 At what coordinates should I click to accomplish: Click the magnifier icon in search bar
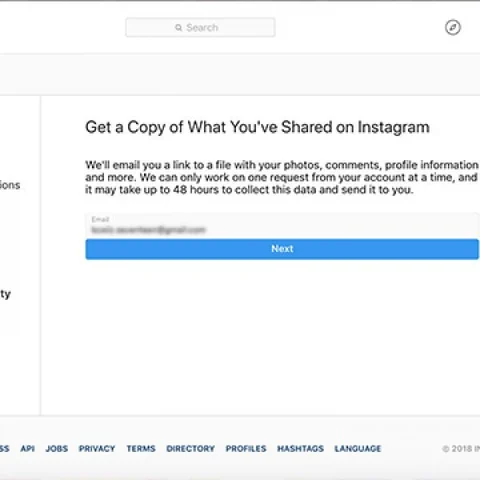click(179, 27)
